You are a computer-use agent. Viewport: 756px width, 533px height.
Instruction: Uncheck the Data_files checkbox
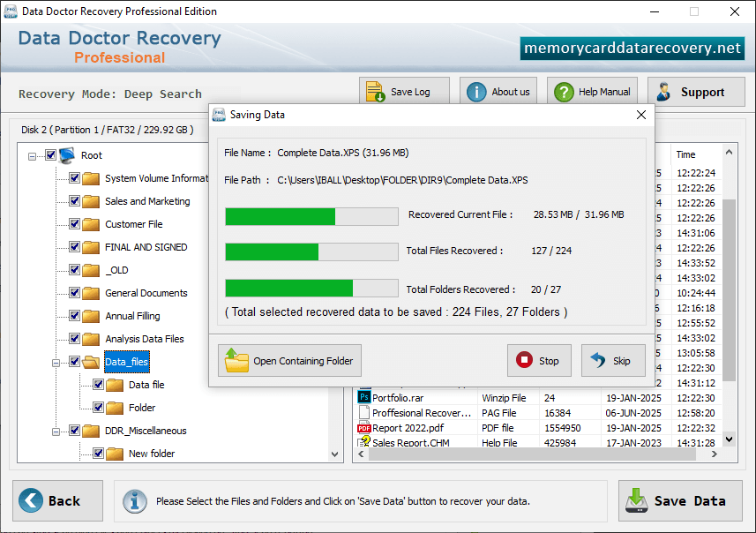[x=74, y=361]
